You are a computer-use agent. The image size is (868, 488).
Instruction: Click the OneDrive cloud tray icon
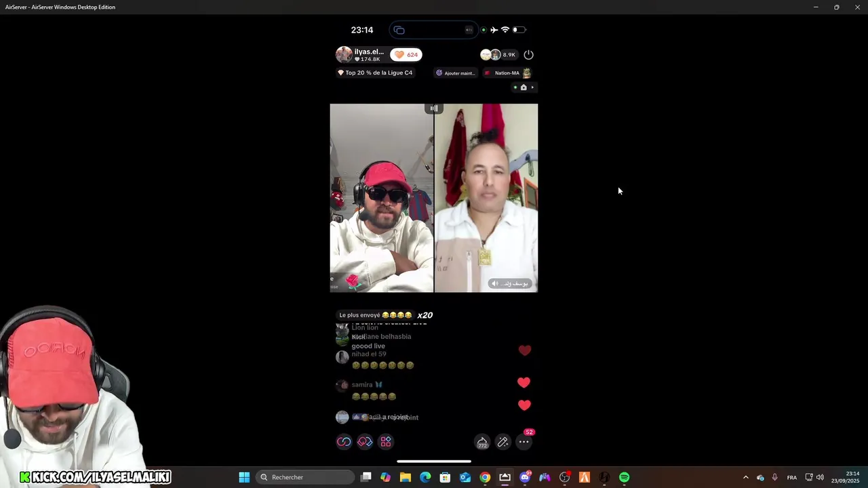(760, 477)
